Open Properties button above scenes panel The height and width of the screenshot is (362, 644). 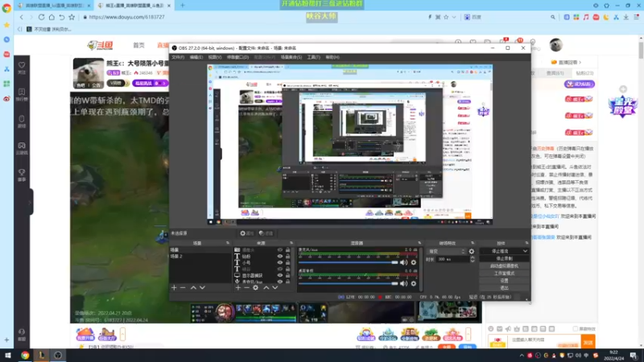click(247, 233)
